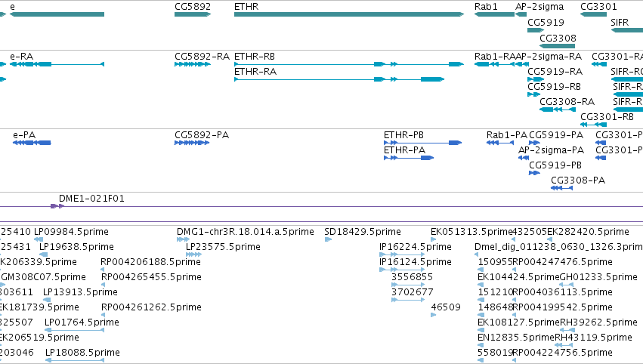Click the ETHR-PA protein label
The height and width of the screenshot is (364, 643).
point(404,150)
